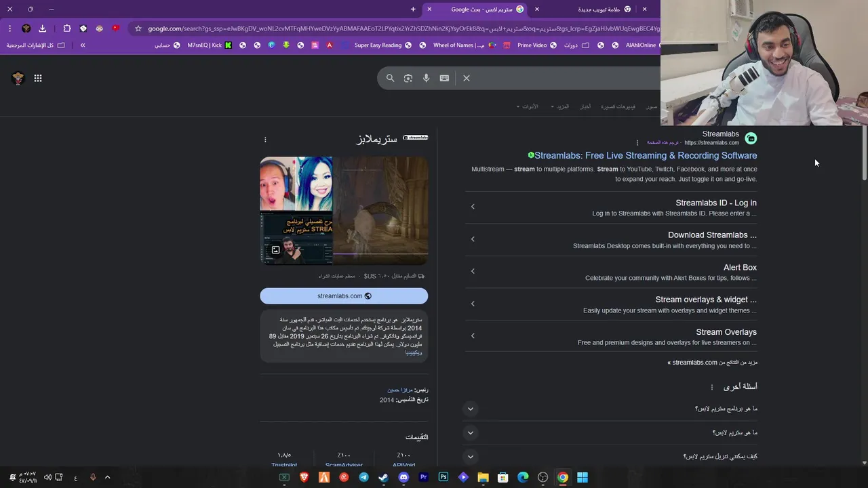Viewport: 868px width, 488px height.
Task: Open the more-images icon on thumbnail
Action: 276,250
